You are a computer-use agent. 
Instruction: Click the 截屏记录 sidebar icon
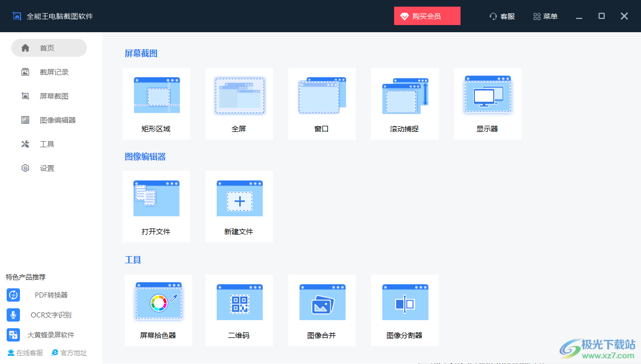click(x=25, y=72)
